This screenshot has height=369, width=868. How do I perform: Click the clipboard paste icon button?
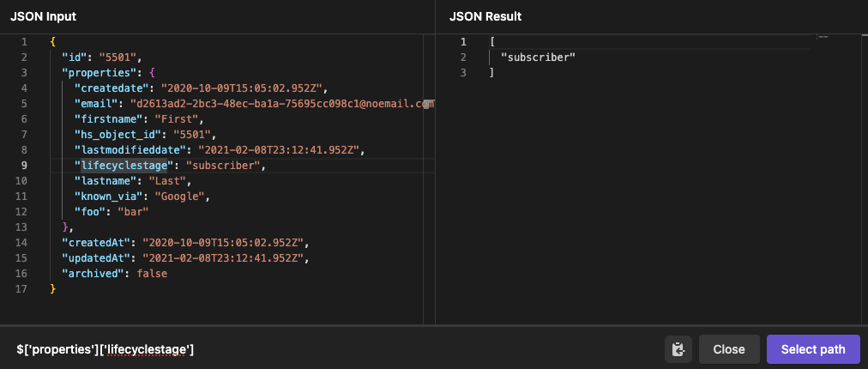(x=678, y=349)
